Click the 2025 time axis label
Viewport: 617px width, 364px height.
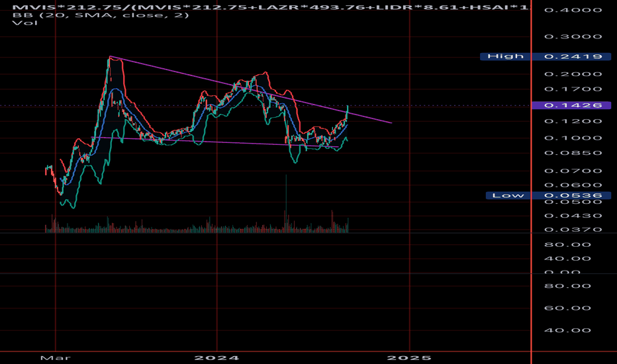409,357
